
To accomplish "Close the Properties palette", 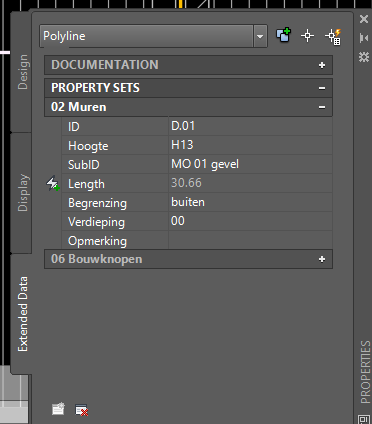I will (364, 19).
